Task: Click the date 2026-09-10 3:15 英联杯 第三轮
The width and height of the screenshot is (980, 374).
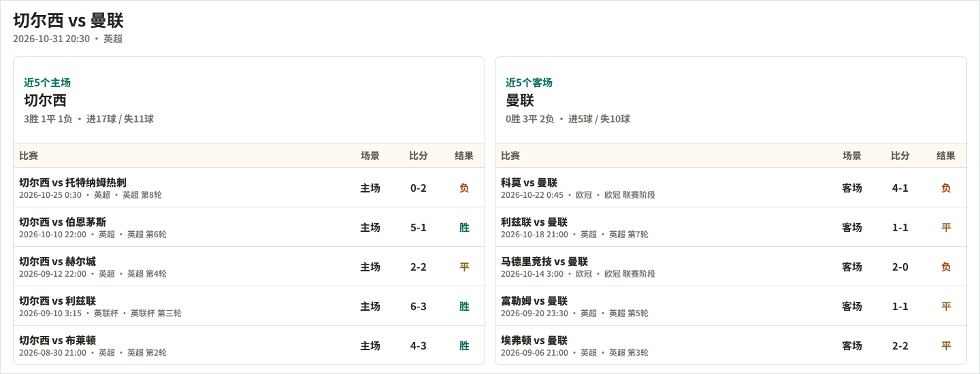Action: coord(100,313)
